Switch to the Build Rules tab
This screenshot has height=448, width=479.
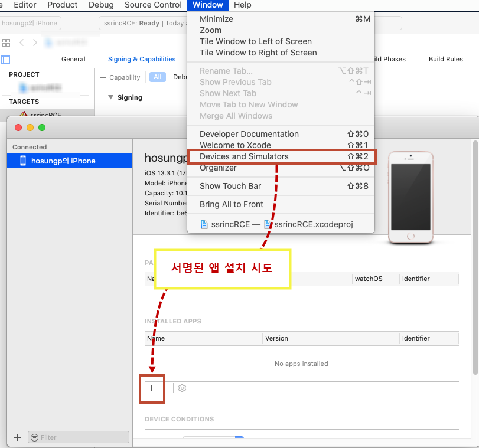[446, 59]
